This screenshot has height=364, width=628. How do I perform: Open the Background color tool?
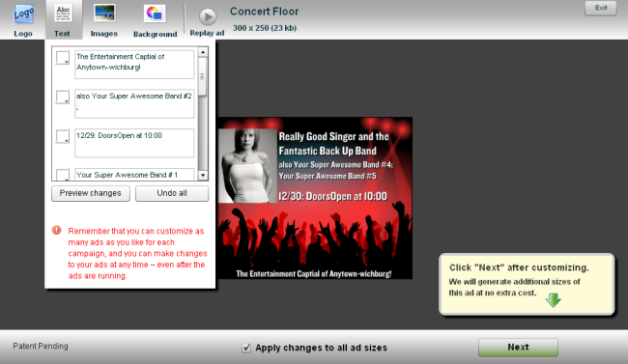(155, 21)
